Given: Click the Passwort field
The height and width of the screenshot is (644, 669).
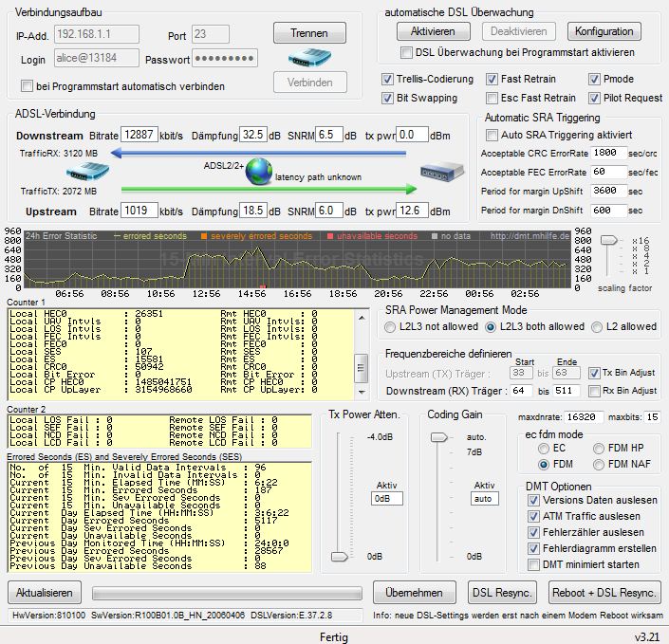Looking at the screenshot, I should (x=225, y=58).
